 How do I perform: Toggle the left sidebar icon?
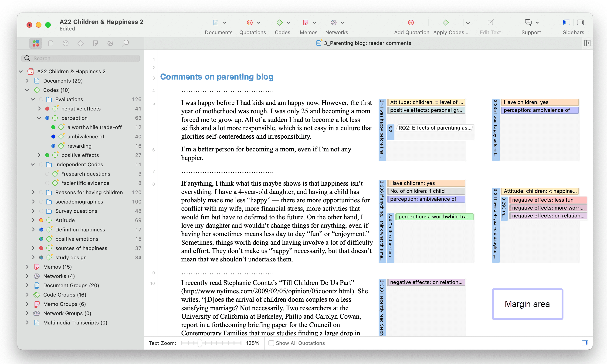tap(566, 23)
